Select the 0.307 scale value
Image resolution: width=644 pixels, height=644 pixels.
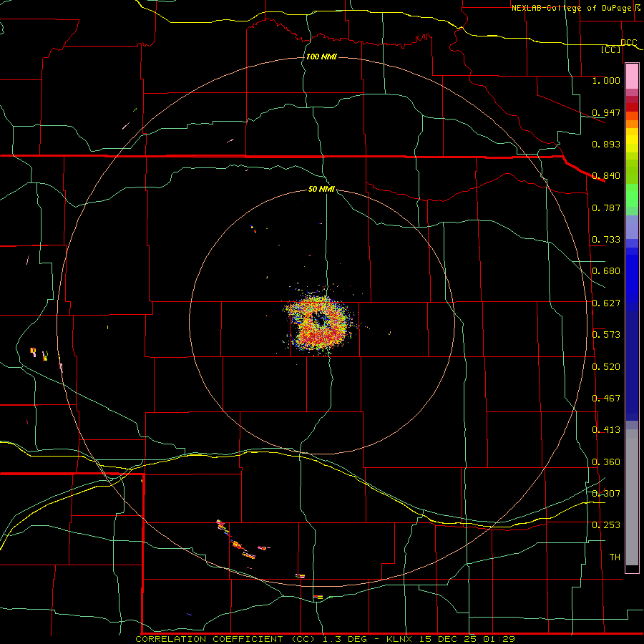tap(606, 494)
